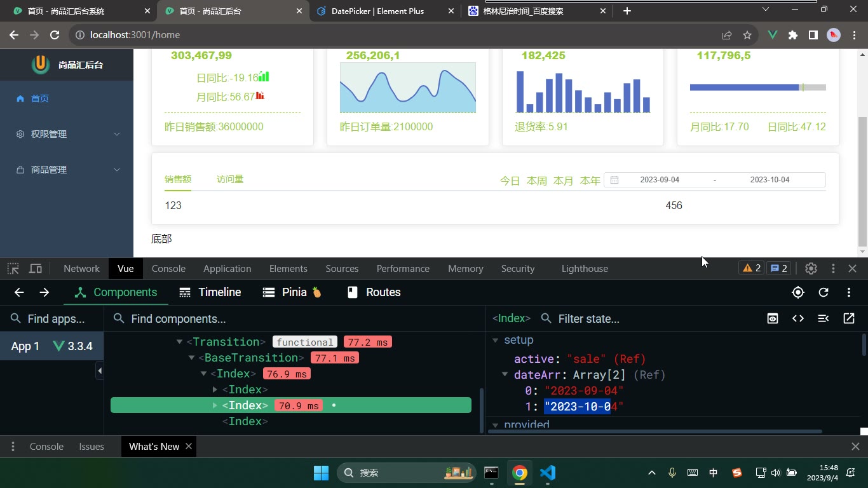This screenshot has width=868, height=488.
Task: Close the What's New drawer tab
Action: click(189, 447)
